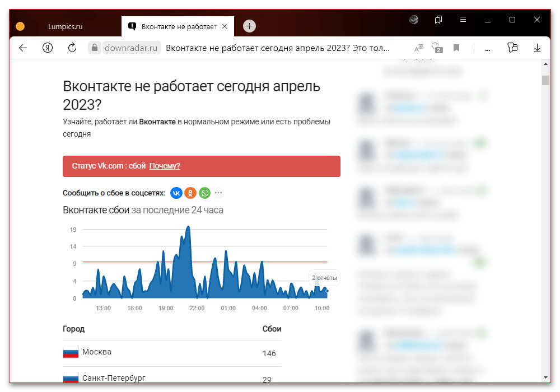The image size is (560, 392).
Task: Open the browser hamburger menu
Action: 463,20
